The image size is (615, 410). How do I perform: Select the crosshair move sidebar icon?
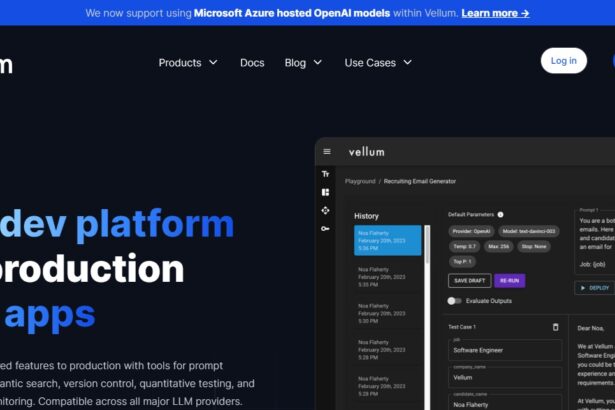[325, 210]
